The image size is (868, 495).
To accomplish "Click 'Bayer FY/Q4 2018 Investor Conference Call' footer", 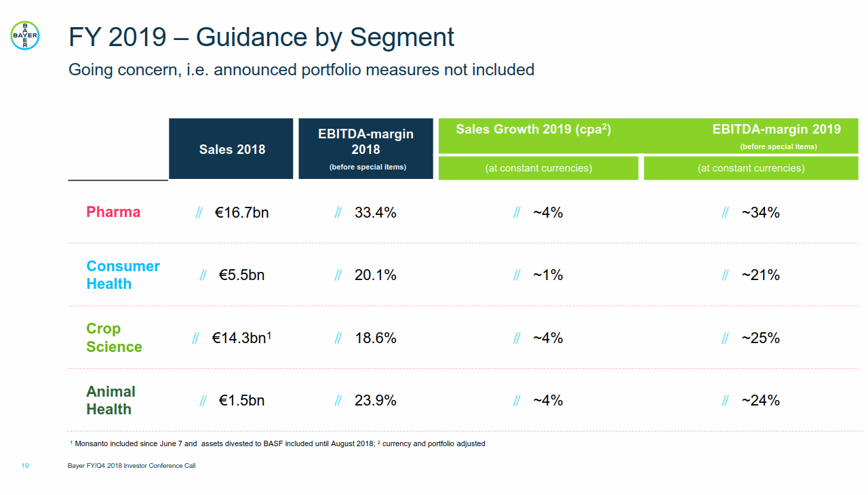I will pyautogui.click(x=132, y=466).
